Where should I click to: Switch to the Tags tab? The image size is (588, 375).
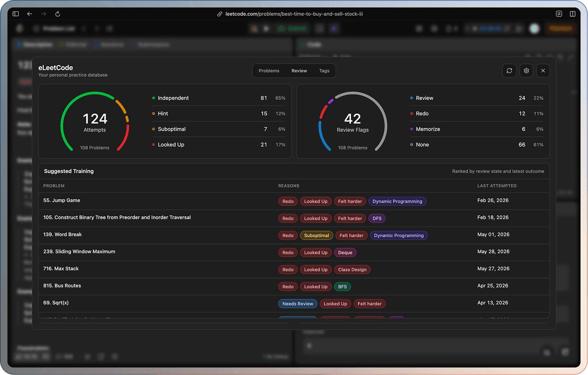coord(324,71)
